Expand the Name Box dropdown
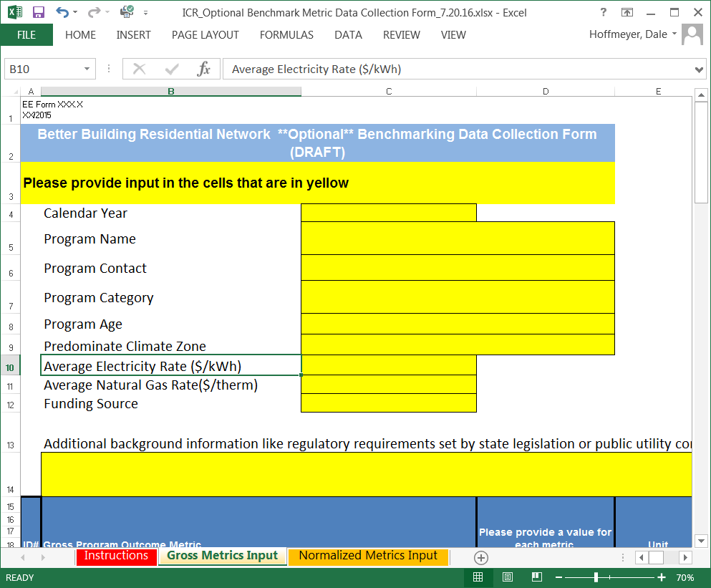The height and width of the screenshot is (588, 711). pos(87,69)
